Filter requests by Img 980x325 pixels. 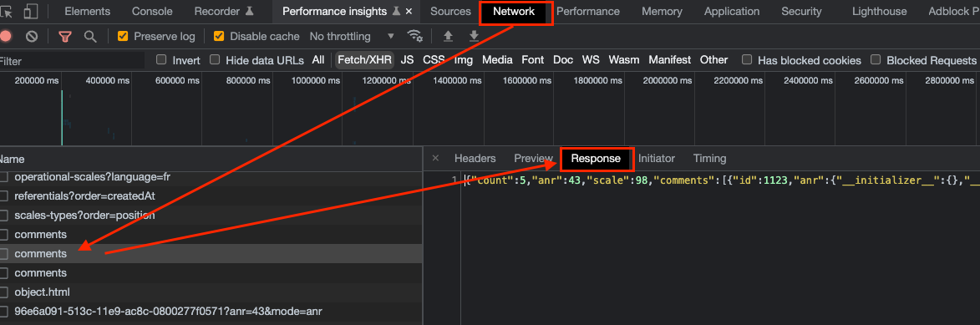tap(464, 60)
